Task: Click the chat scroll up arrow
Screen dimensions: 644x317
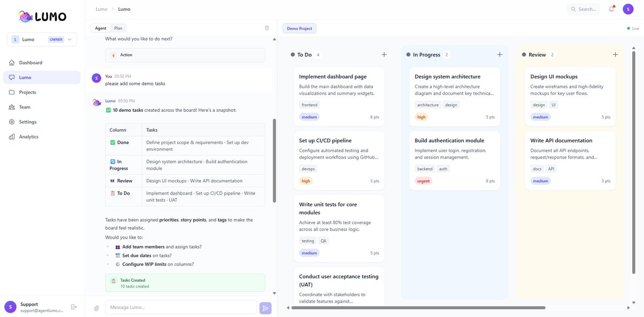Action: [275, 39]
